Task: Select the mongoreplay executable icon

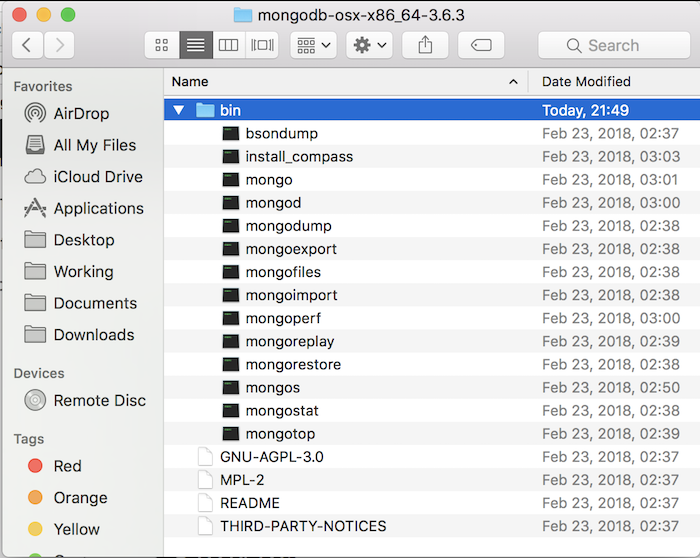Action: [x=231, y=341]
